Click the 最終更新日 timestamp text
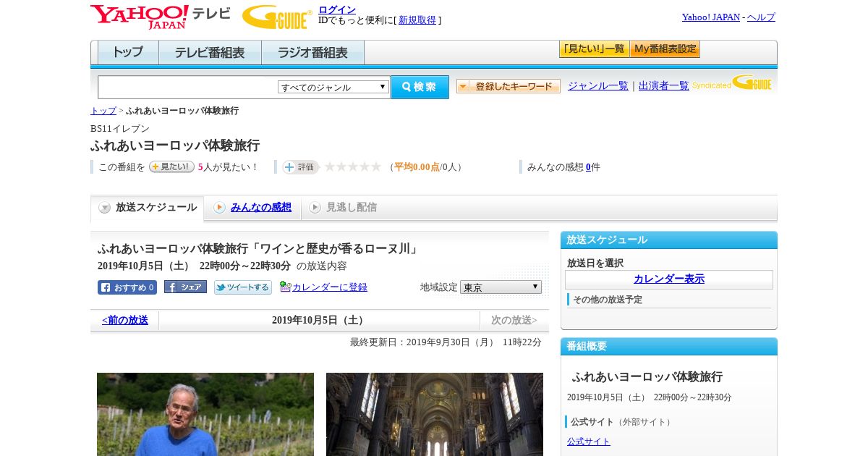The height and width of the screenshot is (456, 868). (446, 342)
